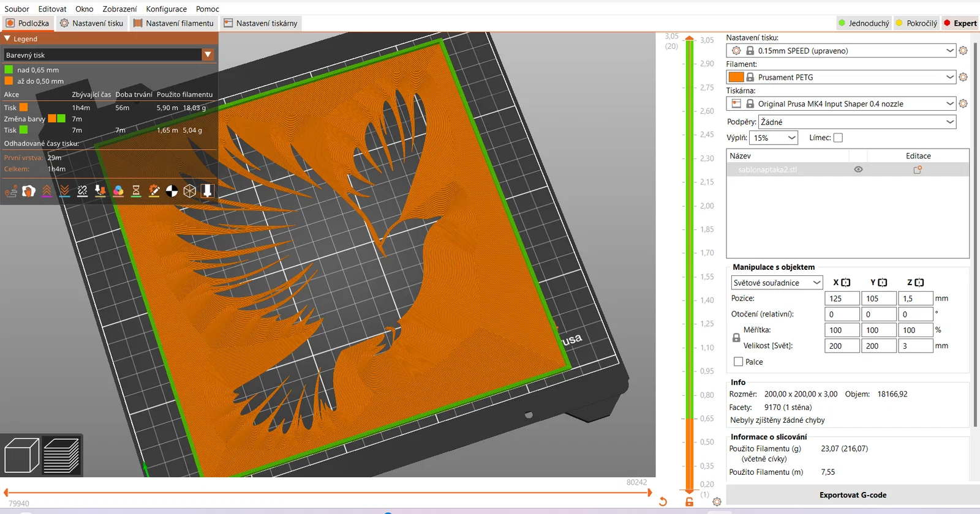Switch to Nastavení filamentu tab
Viewport: 980px width, 514px height.
tap(173, 23)
